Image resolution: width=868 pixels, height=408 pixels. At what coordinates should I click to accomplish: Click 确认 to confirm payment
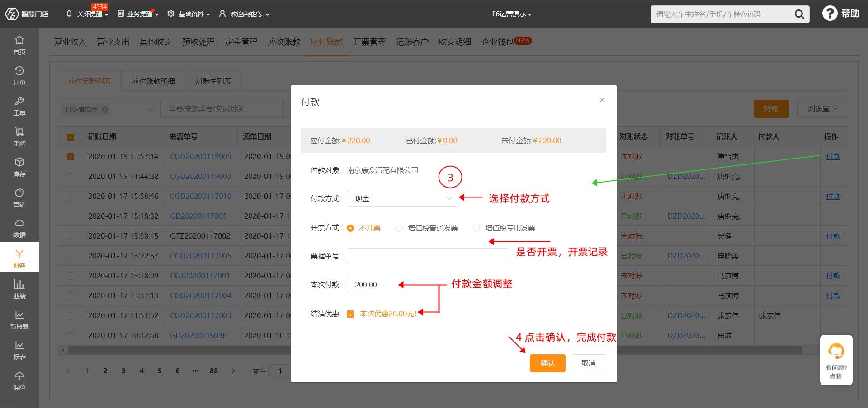(547, 363)
